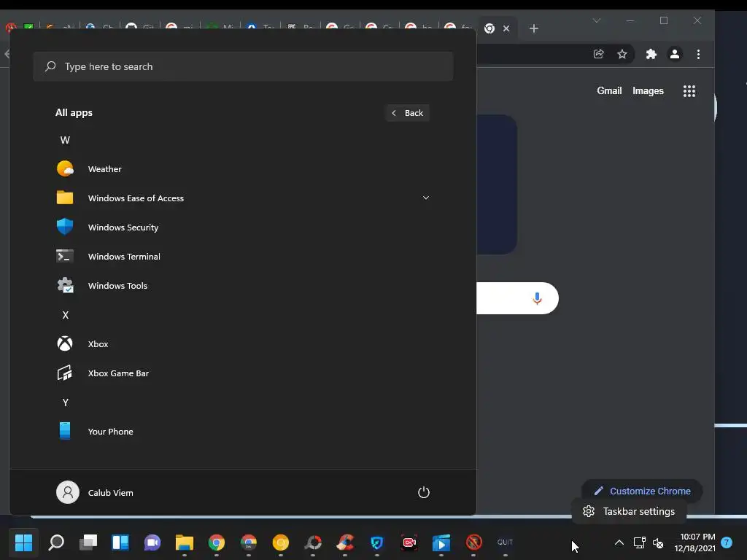
Task: Open the Chrome tab search dropdown
Action: pos(597,20)
